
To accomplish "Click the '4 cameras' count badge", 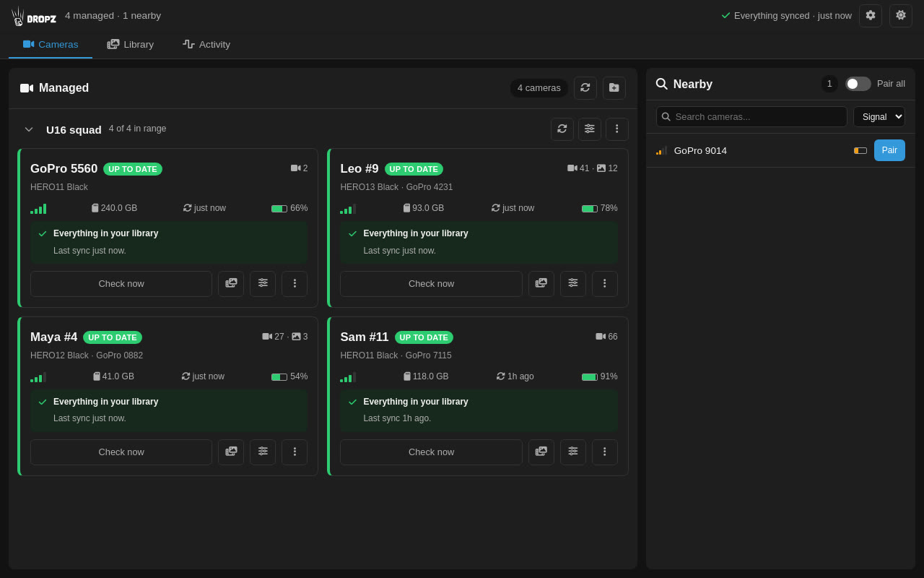I will [x=539, y=88].
